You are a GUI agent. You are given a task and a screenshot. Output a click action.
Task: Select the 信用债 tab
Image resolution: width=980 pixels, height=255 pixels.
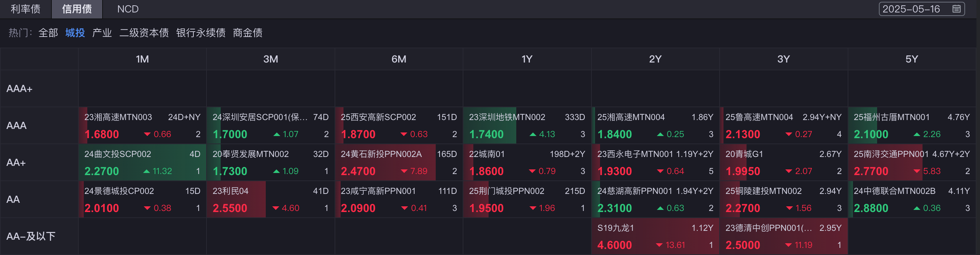(x=77, y=9)
